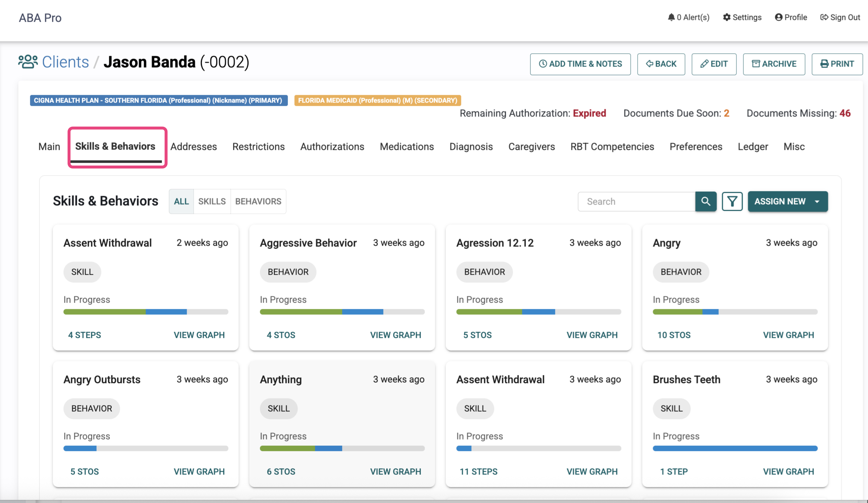The height and width of the screenshot is (503, 868).
Task: View graph for Brushes Teeth skill
Action: point(788,471)
